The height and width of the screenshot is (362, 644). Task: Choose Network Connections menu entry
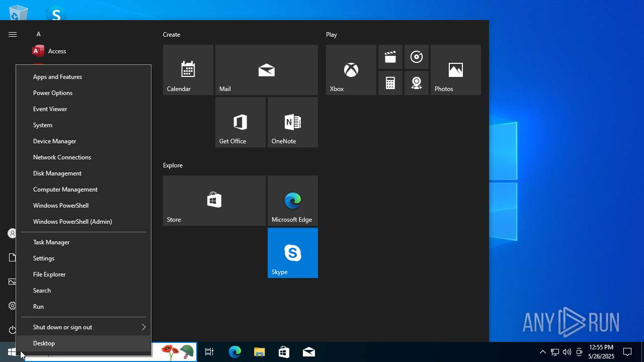(x=84, y=157)
